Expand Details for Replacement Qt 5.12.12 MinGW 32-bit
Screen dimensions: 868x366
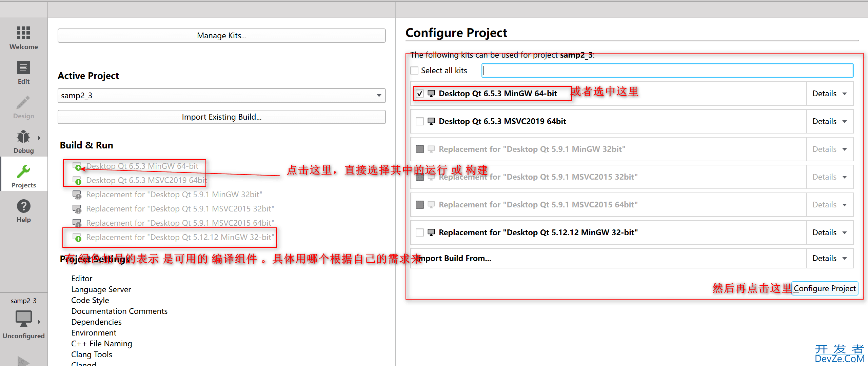tap(830, 232)
